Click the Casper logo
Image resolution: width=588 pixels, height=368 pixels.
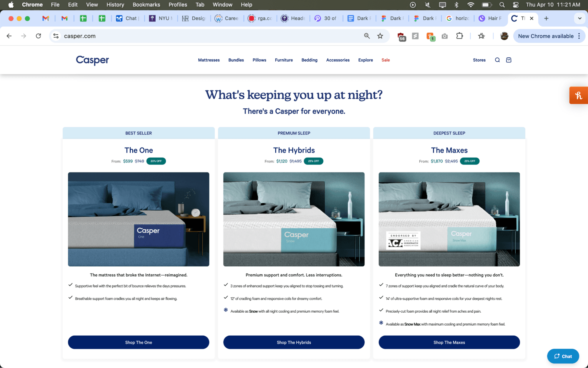pyautogui.click(x=92, y=60)
